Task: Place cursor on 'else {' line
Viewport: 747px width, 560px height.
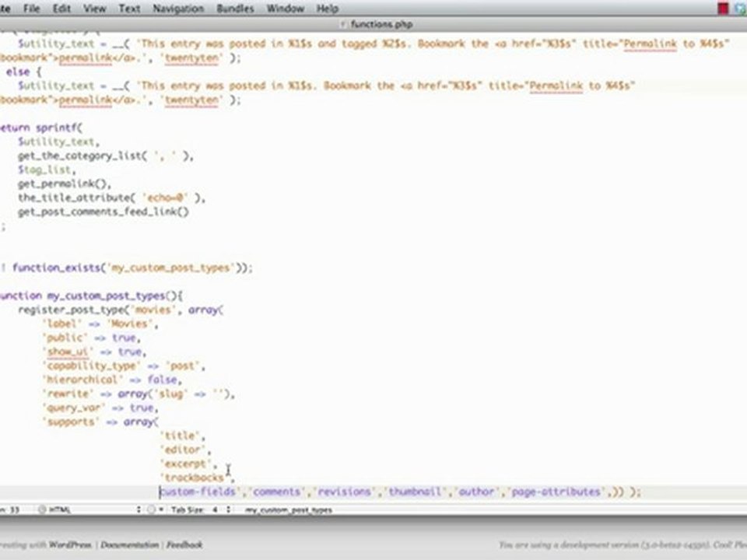Action: (23, 72)
